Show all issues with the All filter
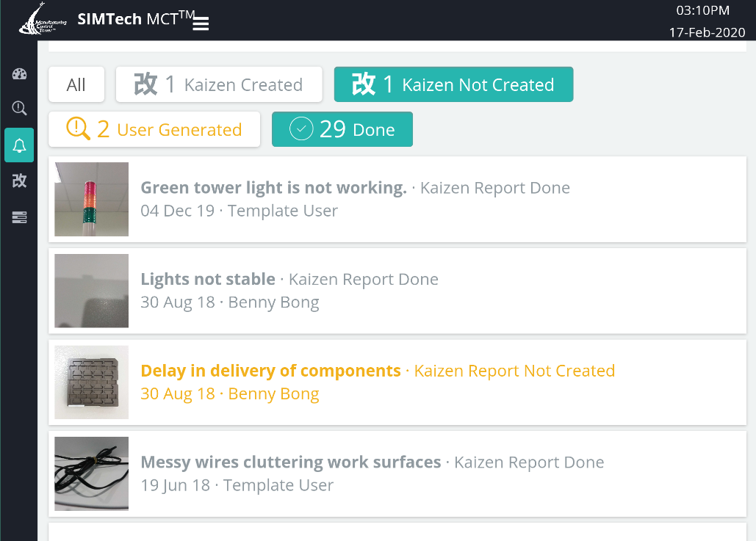Screen dimensions: 756x541 pyautogui.click(x=76, y=84)
